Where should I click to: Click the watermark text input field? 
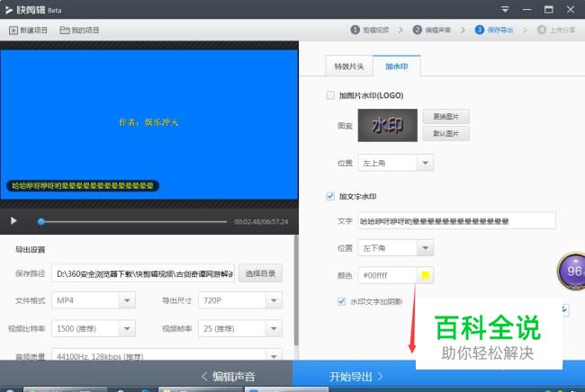[x=456, y=221]
